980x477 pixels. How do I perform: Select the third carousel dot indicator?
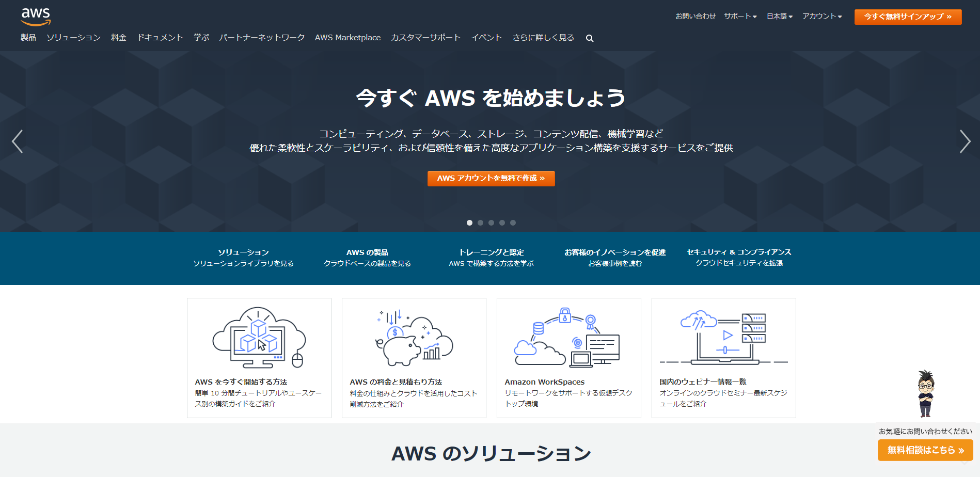pyautogui.click(x=491, y=223)
